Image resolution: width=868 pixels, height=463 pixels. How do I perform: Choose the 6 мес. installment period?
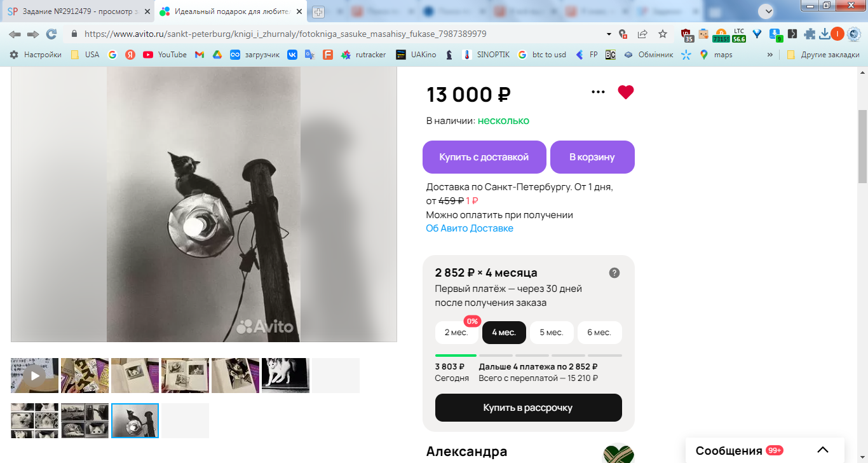point(599,333)
